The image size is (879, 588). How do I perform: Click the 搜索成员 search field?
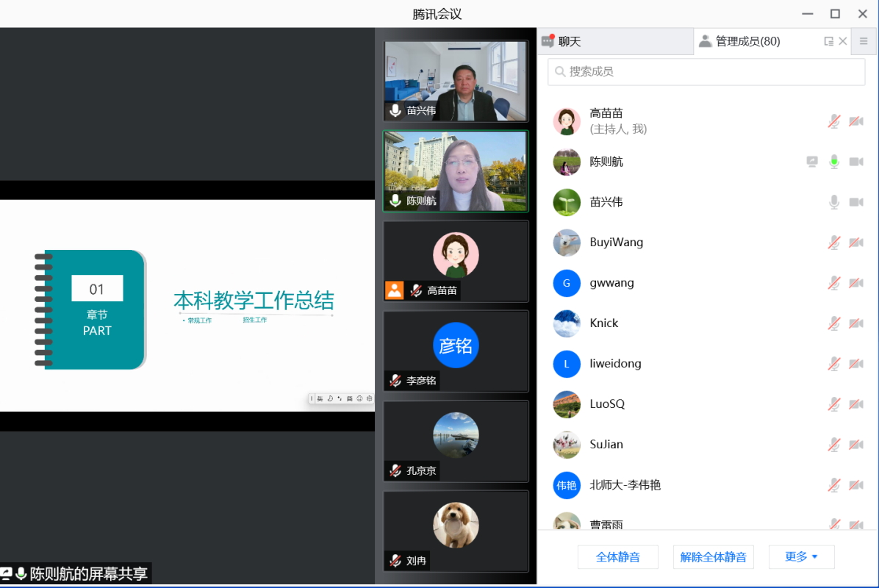click(x=706, y=71)
